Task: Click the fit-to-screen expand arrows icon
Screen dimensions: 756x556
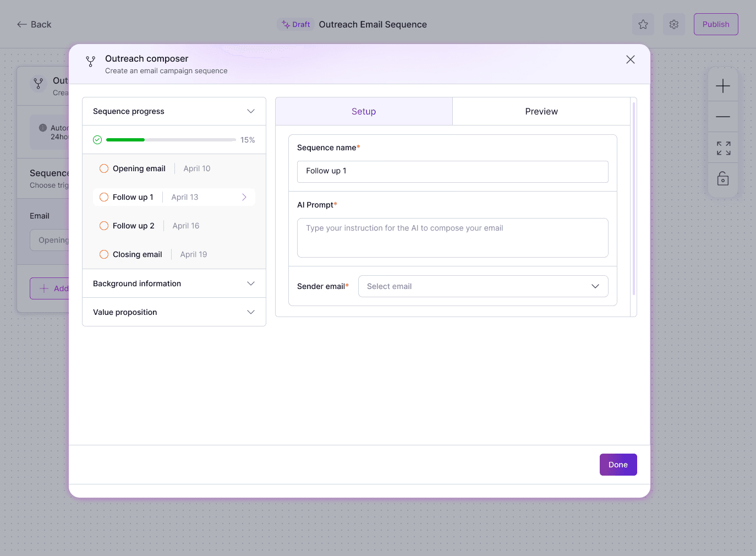Action: coord(724,148)
